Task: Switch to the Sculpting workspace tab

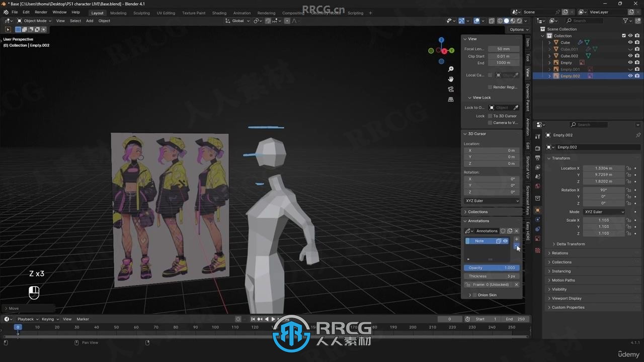Action: point(141,13)
